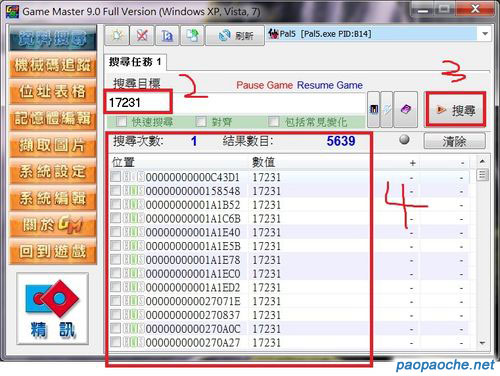Viewport: 500px width, 376px height.
Task: Click the purple eraser icon
Action: pos(405,109)
